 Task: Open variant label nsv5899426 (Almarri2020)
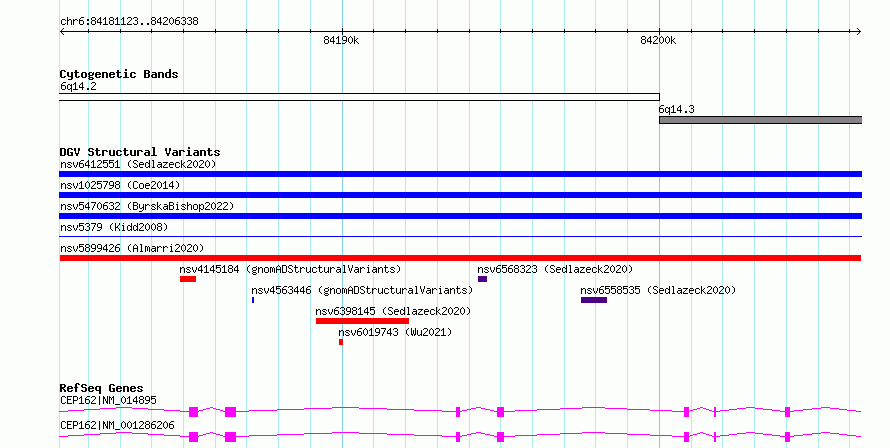tap(132, 248)
